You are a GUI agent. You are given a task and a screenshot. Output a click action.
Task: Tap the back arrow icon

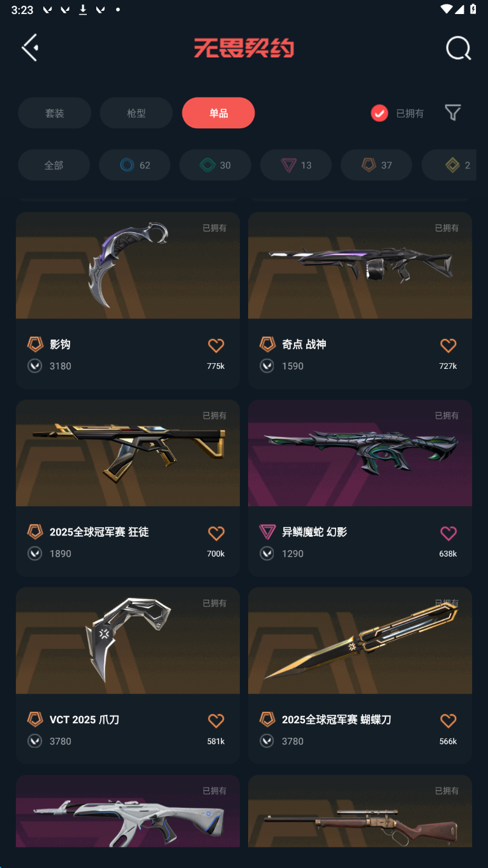tap(30, 48)
